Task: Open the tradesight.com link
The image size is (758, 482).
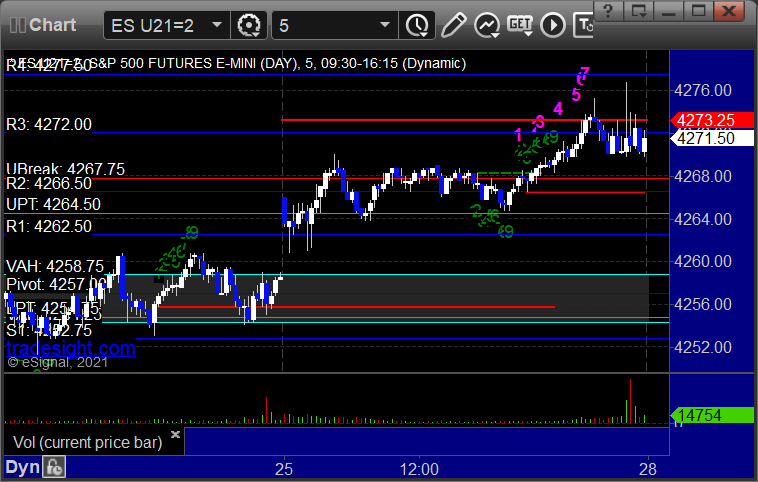Action: click(x=71, y=348)
